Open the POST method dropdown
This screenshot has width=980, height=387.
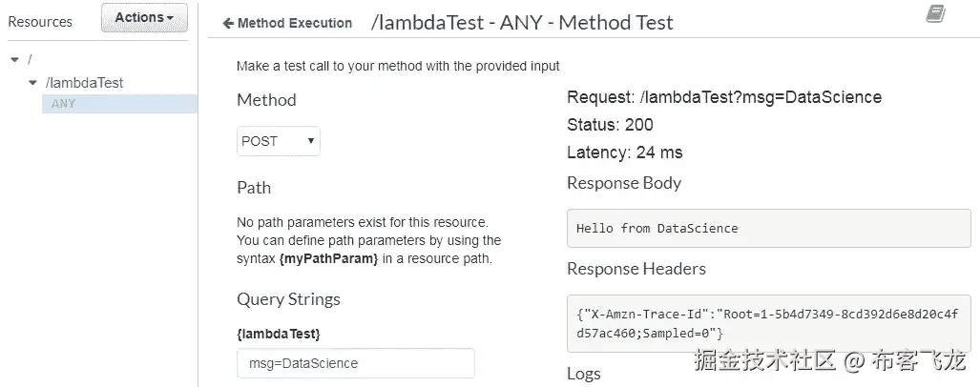[x=278, y=141]
